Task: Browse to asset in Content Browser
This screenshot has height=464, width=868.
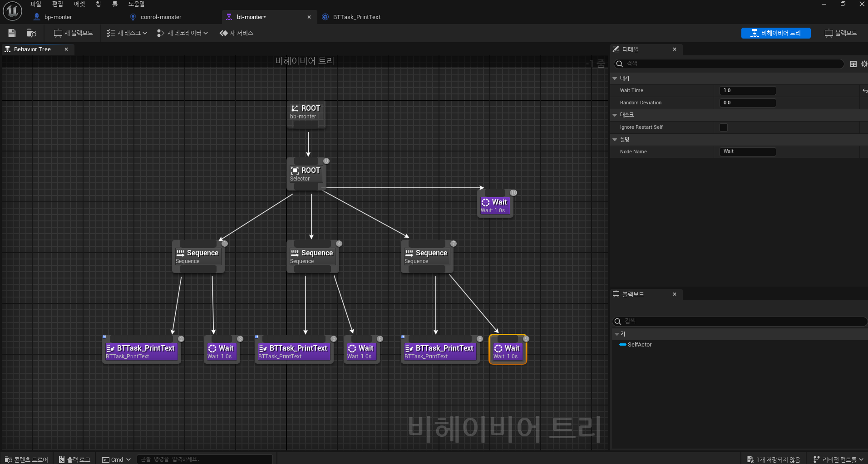Action: [31, 33]
